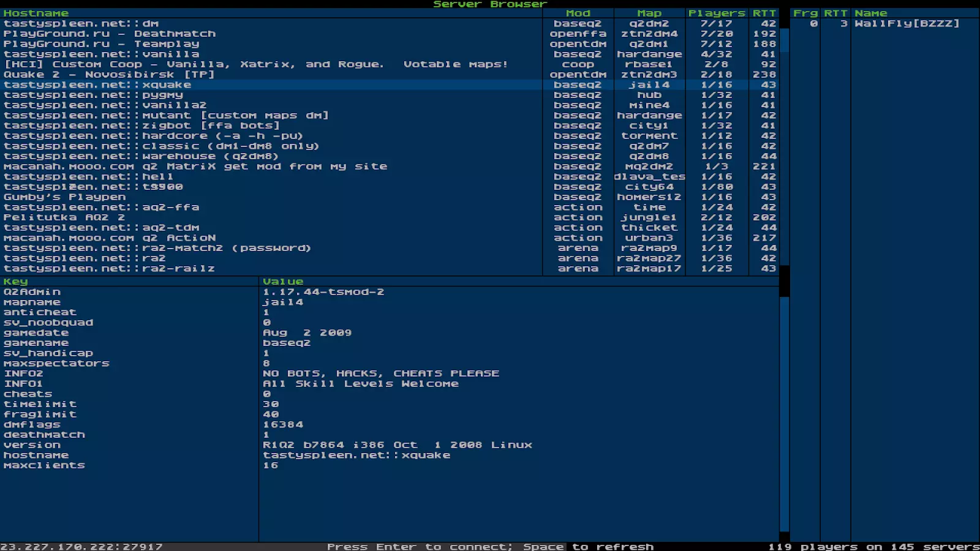980x551 pixels.
Task: Select the tastyspleen.net::dm server row
Action: 390,24
